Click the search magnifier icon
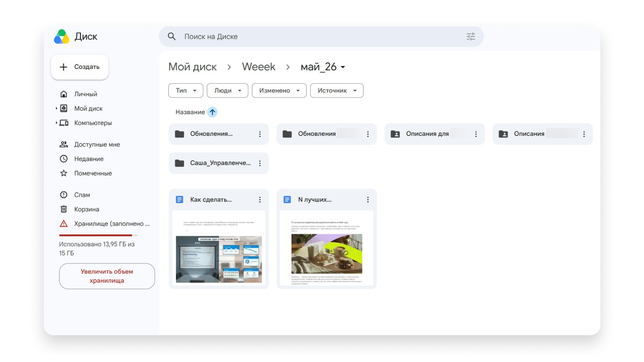The height and width of the screenshot is (362, 644). (172, 37)
